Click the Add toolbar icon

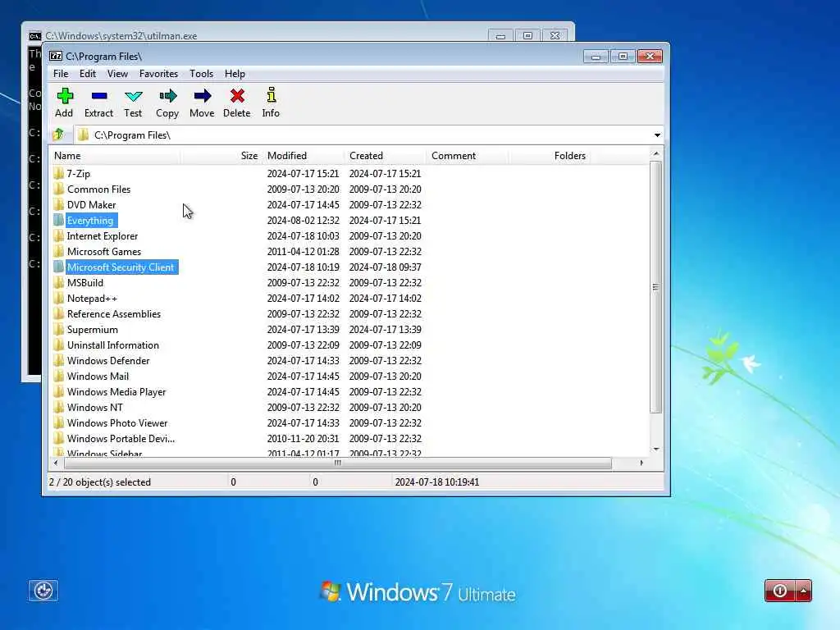pos(65,97)
